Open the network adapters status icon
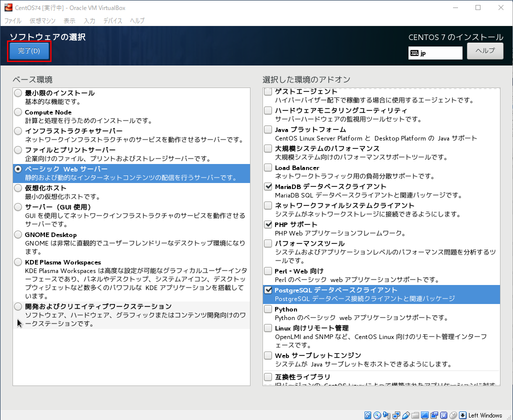The width and height of the screenshot is (513, 420). tap(396, 415)
